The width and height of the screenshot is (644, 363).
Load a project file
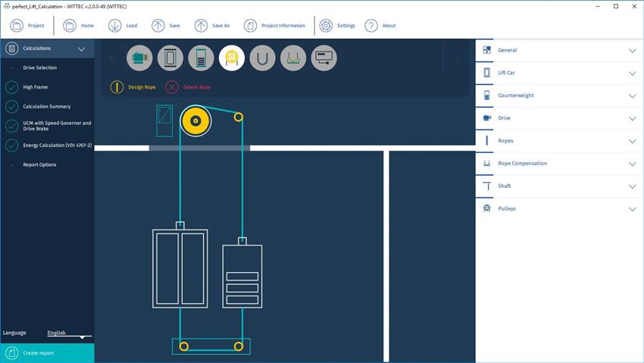click(123, 26)
